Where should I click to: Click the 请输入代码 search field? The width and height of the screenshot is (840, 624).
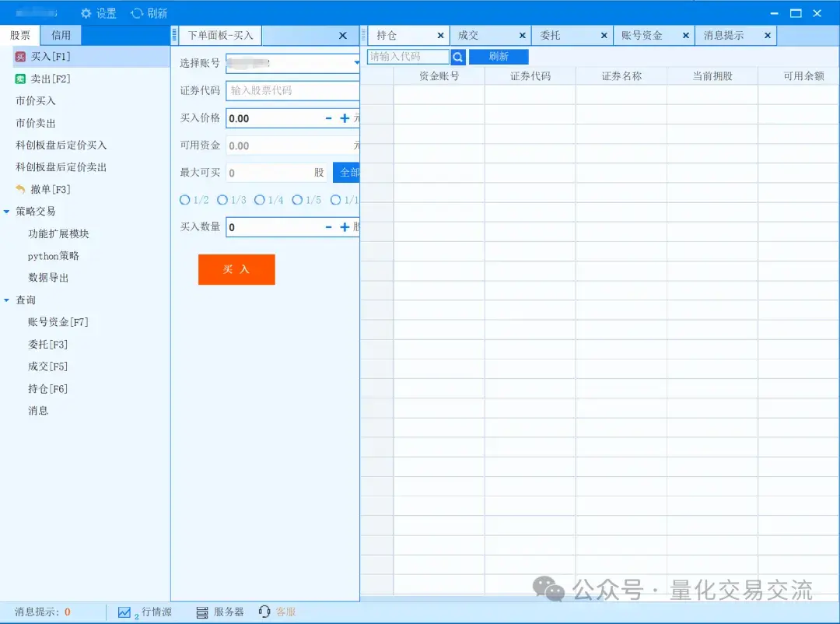tap(408, 57)
